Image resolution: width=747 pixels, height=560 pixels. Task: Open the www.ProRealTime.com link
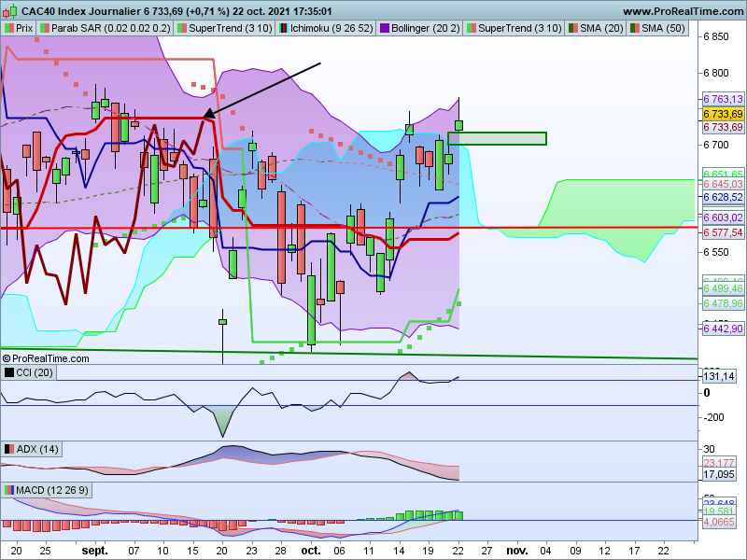pos(684,11)
